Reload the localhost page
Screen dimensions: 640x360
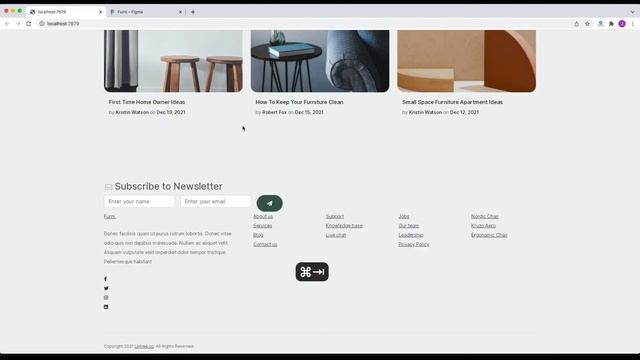point(29,24)
